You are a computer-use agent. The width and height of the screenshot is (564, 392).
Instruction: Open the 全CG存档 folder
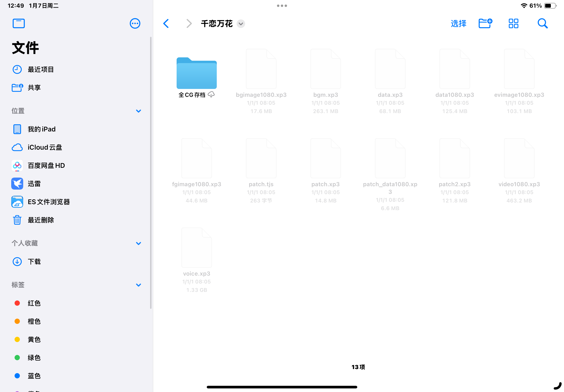[196, 74]
